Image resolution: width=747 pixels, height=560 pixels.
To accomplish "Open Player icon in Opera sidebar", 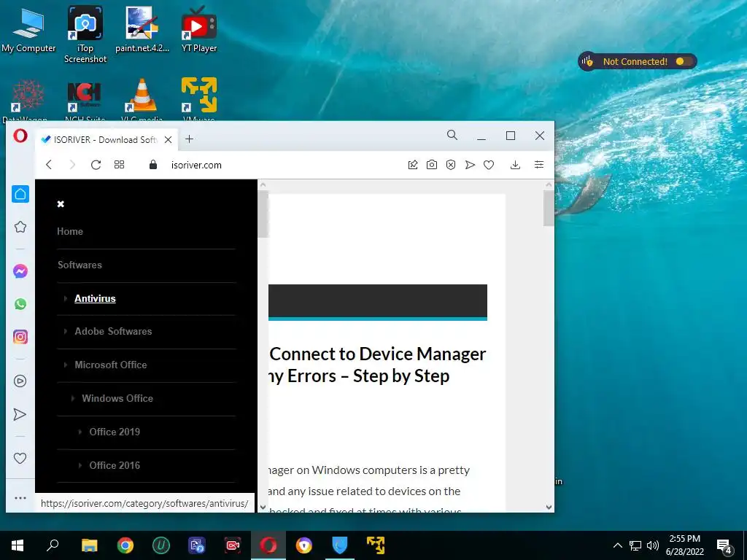I will [x=20, y=381].
